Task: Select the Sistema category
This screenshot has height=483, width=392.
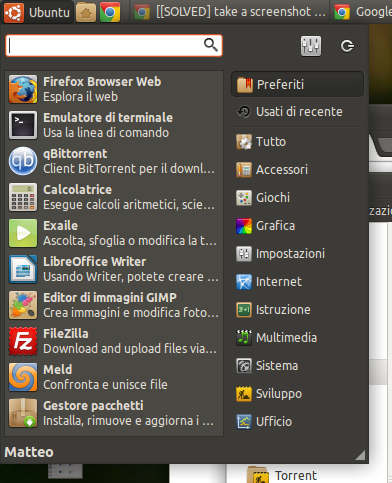Action: (x=297, y=366)
